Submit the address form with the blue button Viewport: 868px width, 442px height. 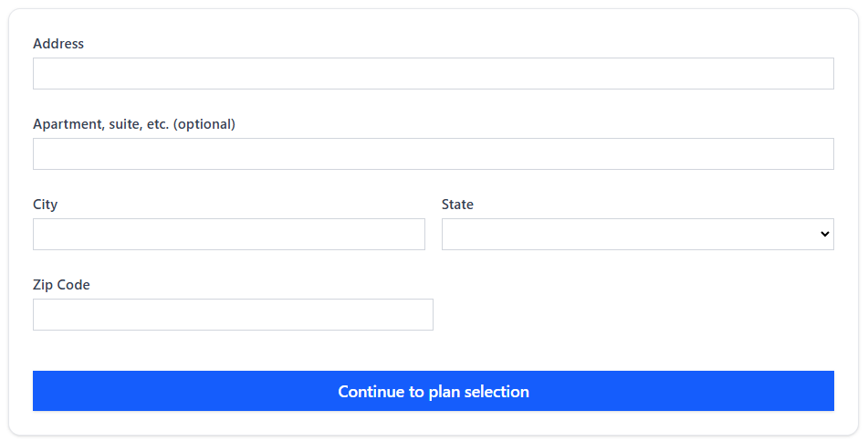[x=433, y=391]
